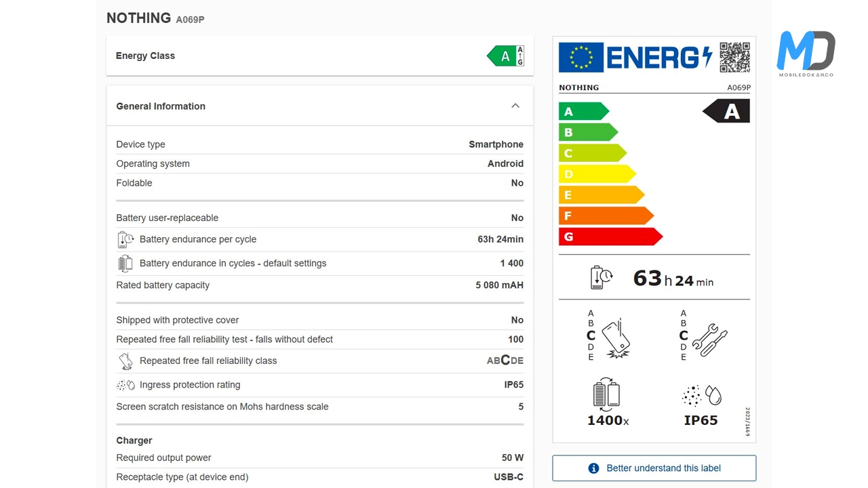868x488 pixels.
Task: Click the yellow class D energy bar
Action: (596, 174)
